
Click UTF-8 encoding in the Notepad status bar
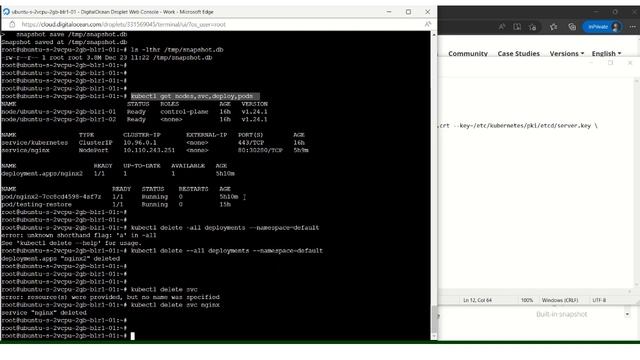[x=599, y=300]
